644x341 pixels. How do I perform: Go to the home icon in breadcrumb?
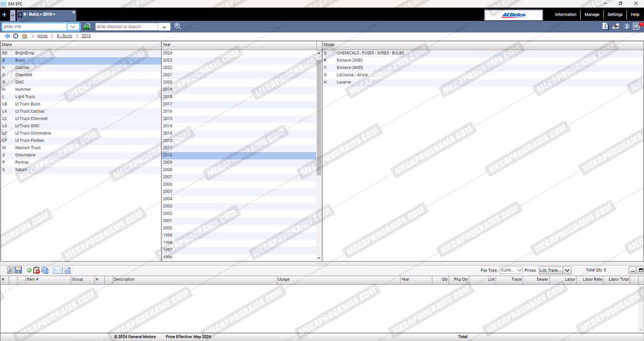25,36
